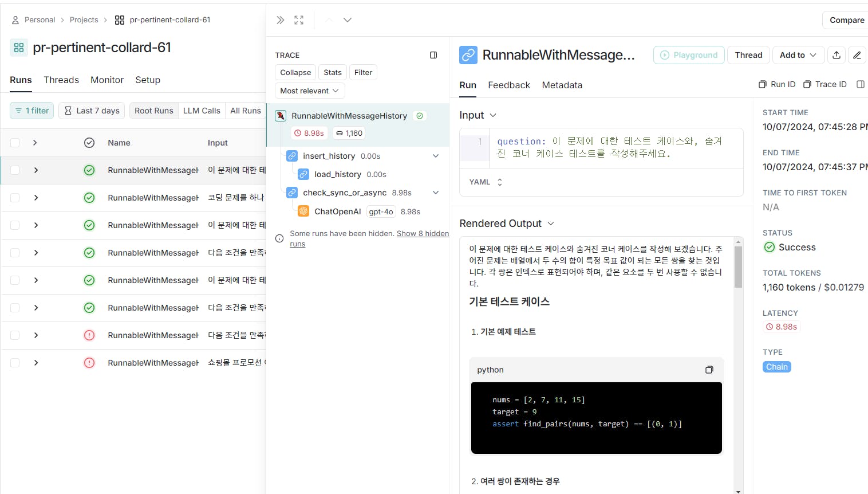Click the project grid icon beside pr-pertinent-collard-61 title

click(x=19, y=48)
